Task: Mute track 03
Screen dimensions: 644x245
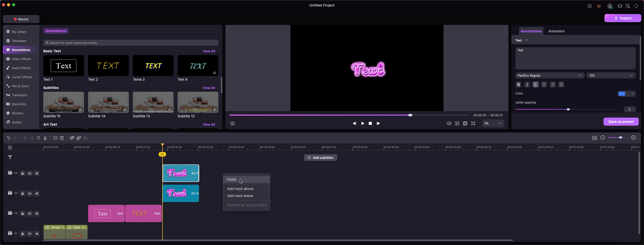Action: click(x=37, y=193)
